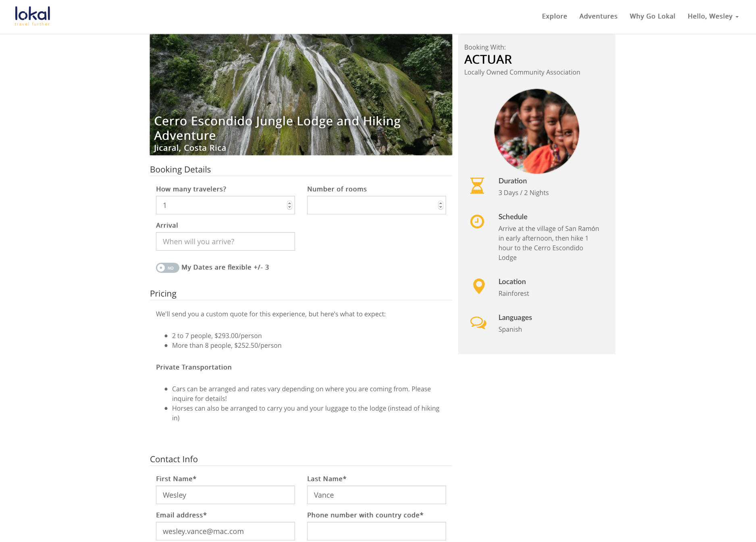
Task: Click the When will you arrive field
Action: click(x=225, y=241)
